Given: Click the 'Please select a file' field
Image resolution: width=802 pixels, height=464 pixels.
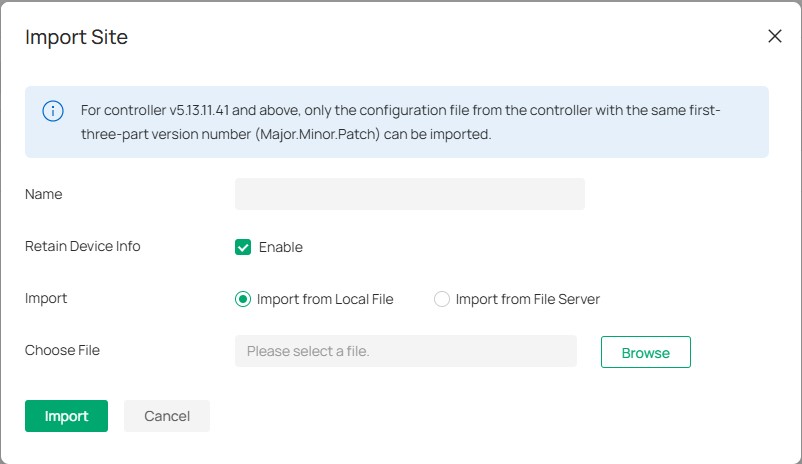Looking at the screenshot, I should click(x=405, y=351).
